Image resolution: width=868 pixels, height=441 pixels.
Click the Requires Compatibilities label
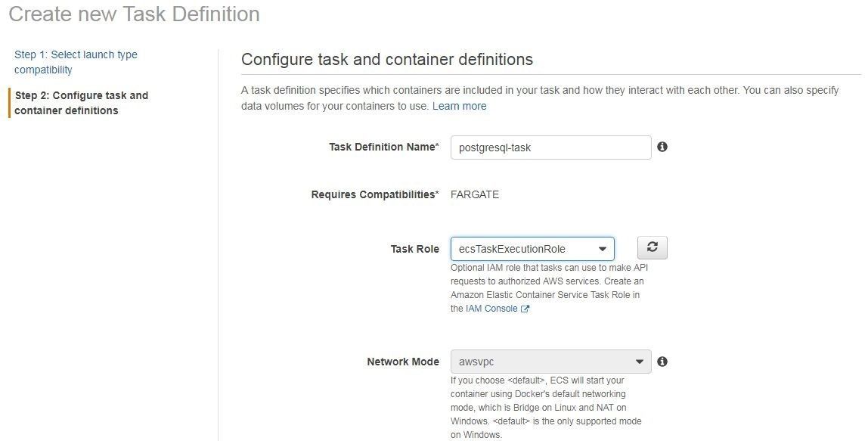coord(375,194)
